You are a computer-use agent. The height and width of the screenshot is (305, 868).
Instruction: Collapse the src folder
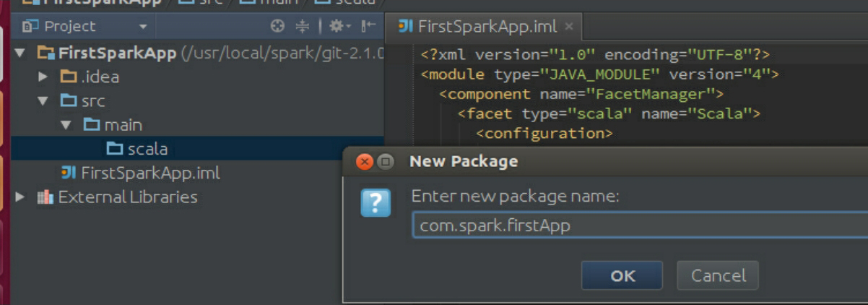coord(43,100)
